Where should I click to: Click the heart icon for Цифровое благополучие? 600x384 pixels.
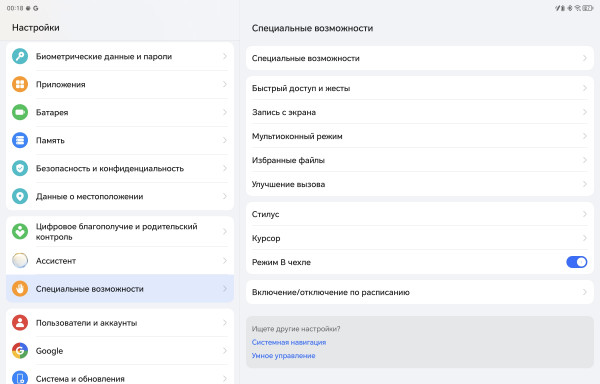(20, 231)
